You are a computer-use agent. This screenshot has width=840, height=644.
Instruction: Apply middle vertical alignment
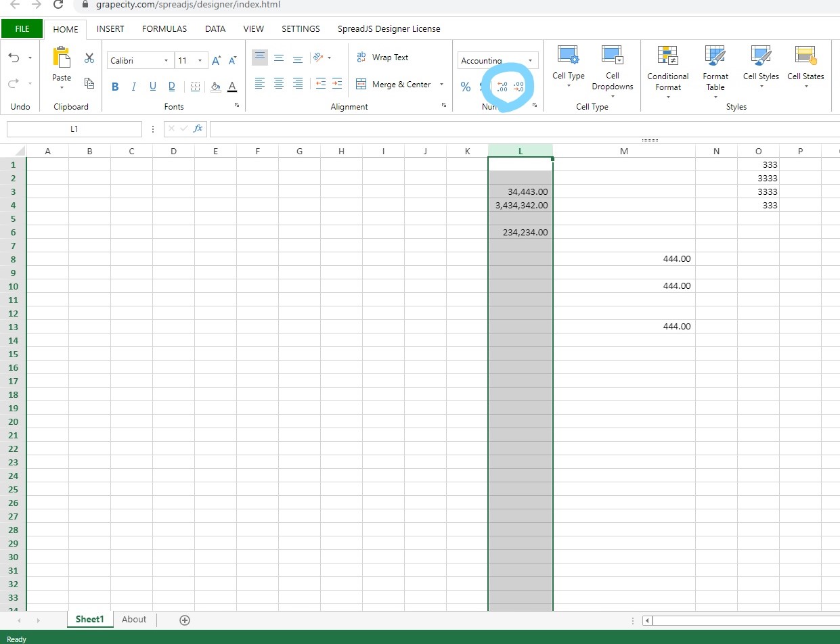(279, 58)
